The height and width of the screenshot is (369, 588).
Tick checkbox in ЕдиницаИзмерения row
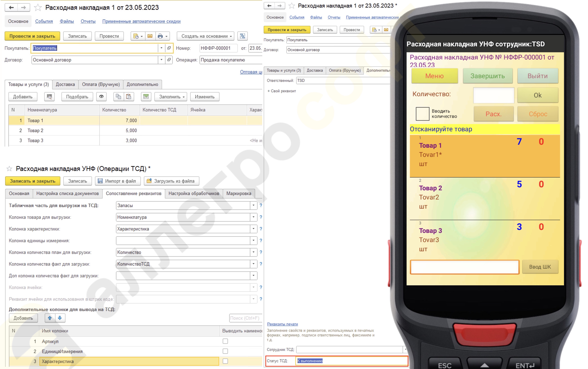(x=225, y=351)
